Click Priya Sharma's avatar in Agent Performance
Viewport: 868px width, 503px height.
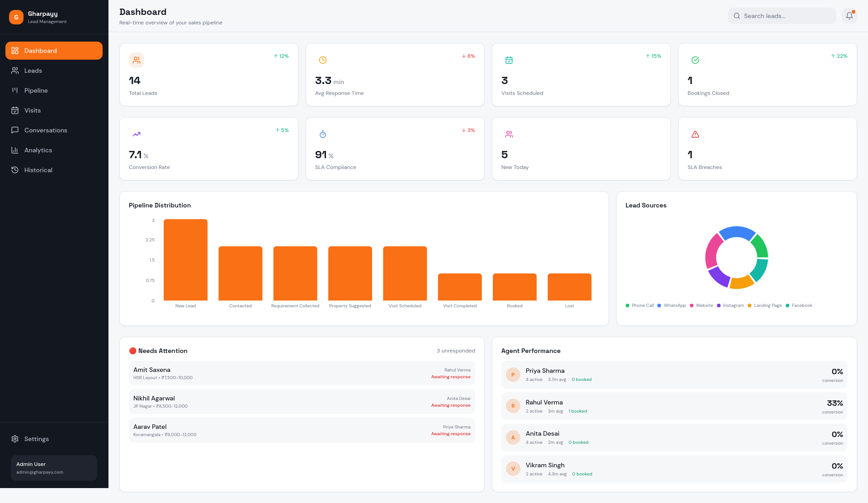pos(513,375)
